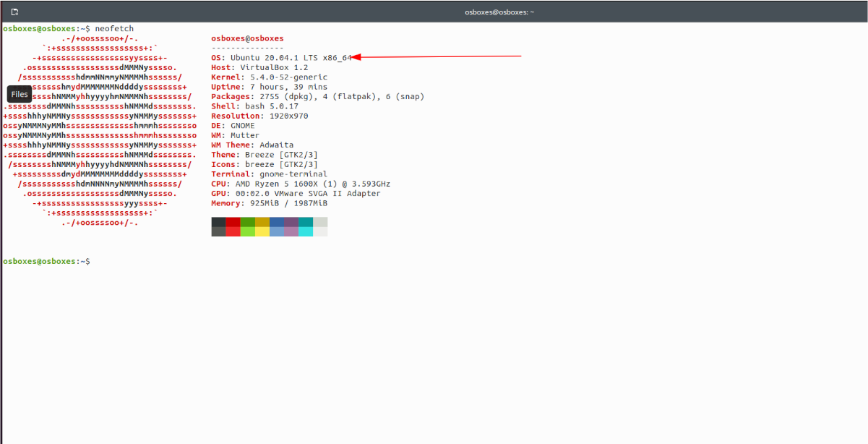Click the dark blue color block

click(277, 222)
